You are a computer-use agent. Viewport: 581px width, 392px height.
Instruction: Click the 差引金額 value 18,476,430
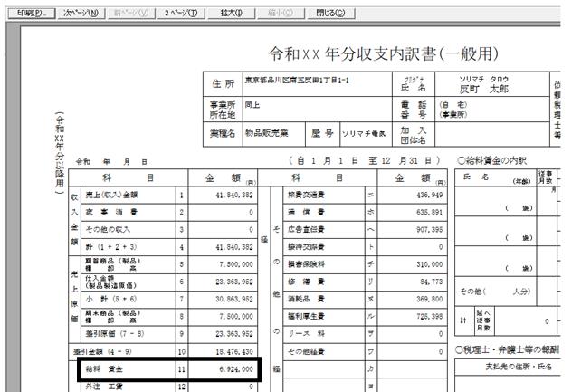click(x=223, y=352)
